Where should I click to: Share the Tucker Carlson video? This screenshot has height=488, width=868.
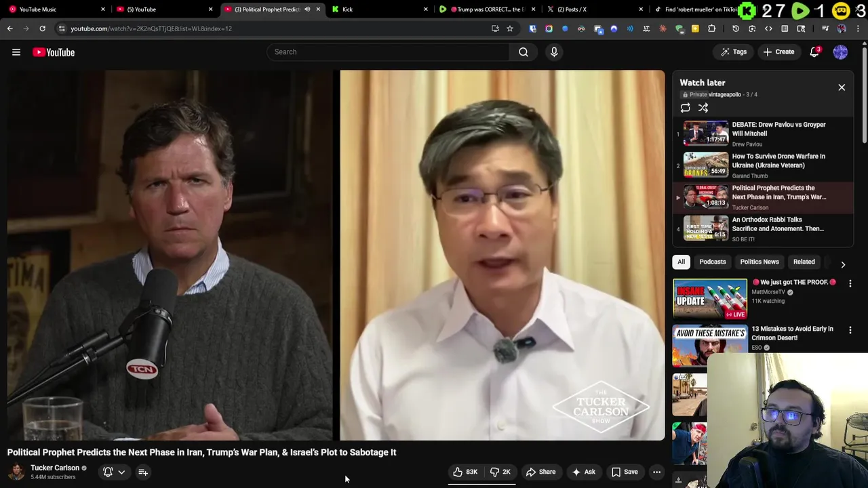[x=540, y=472]
